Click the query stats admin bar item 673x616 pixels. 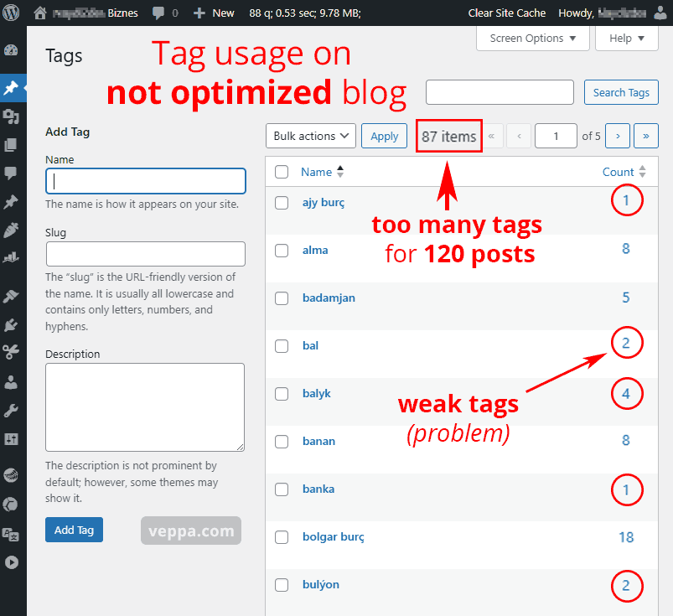[305, 13]
